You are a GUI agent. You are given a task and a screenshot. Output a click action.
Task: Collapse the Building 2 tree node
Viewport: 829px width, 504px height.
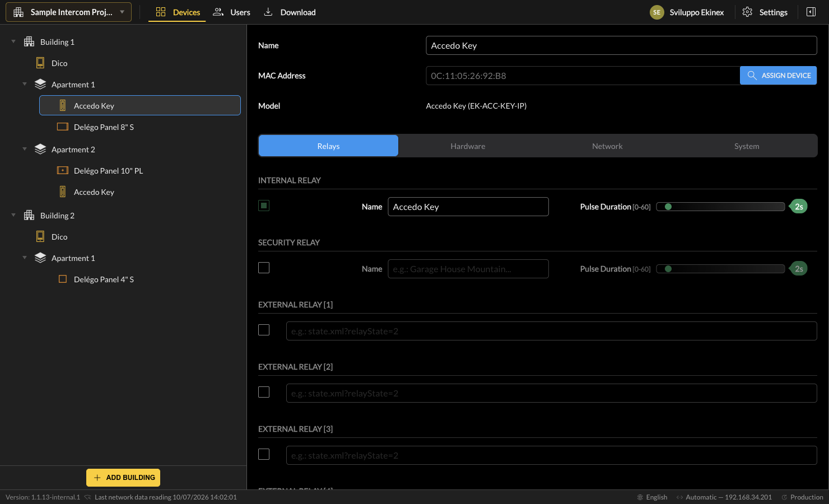(x=13, y=215)
